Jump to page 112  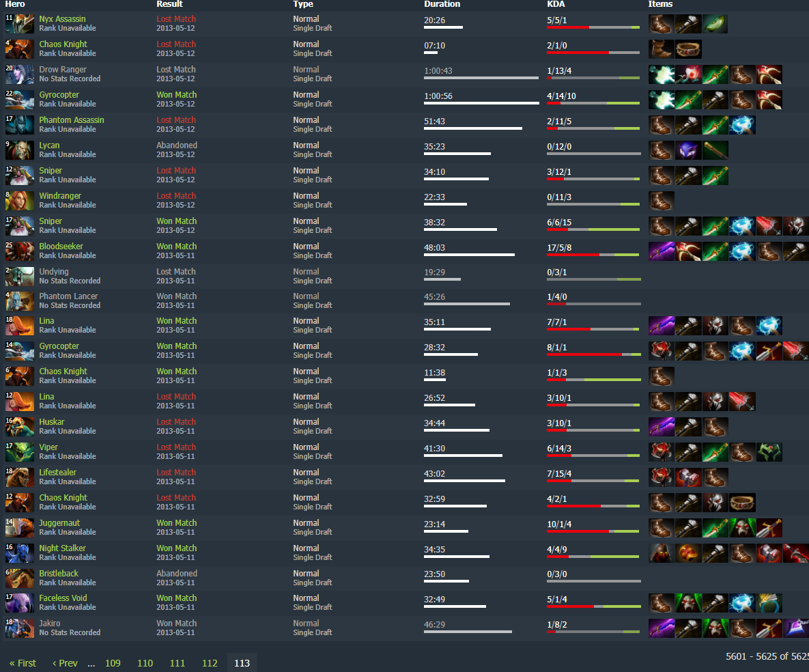coord(210,663)
